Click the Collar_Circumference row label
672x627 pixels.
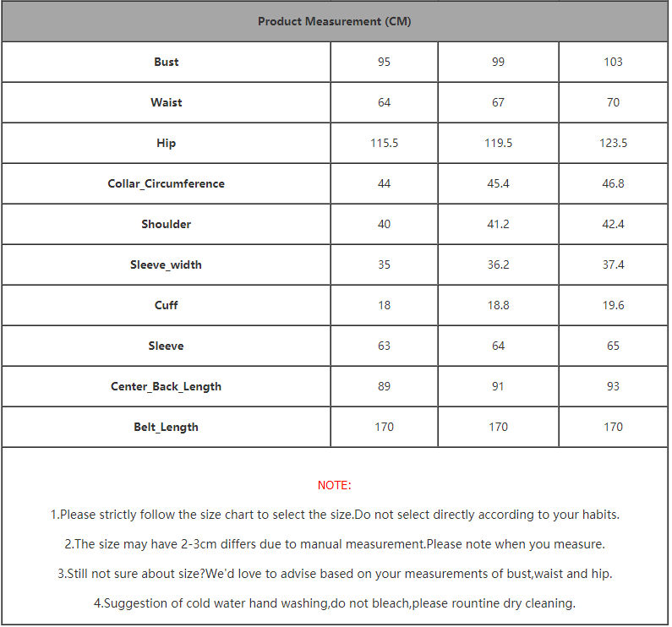coord(167,183)
